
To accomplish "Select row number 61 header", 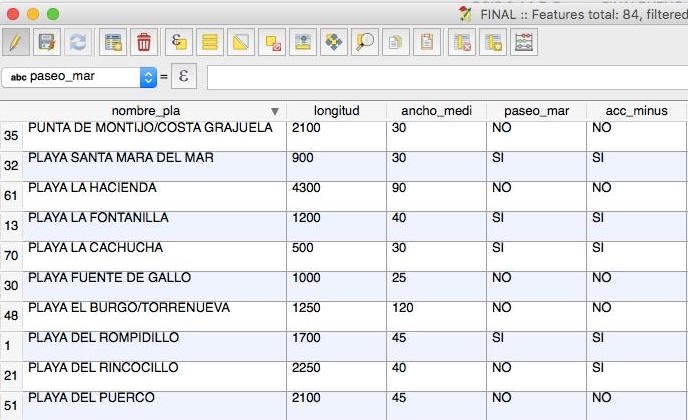I will pyautogui.click(x=11, y=196).
